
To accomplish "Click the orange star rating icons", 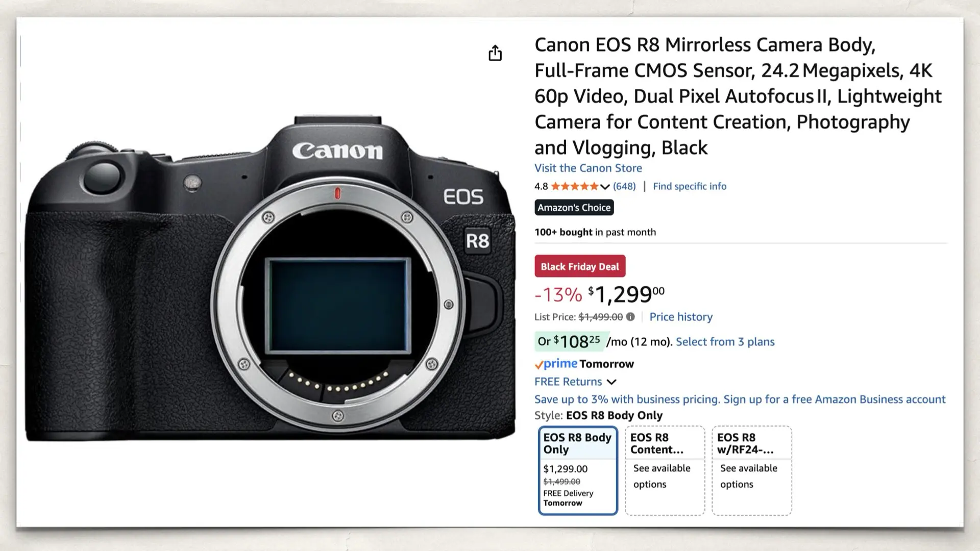I will pos(575,186).
